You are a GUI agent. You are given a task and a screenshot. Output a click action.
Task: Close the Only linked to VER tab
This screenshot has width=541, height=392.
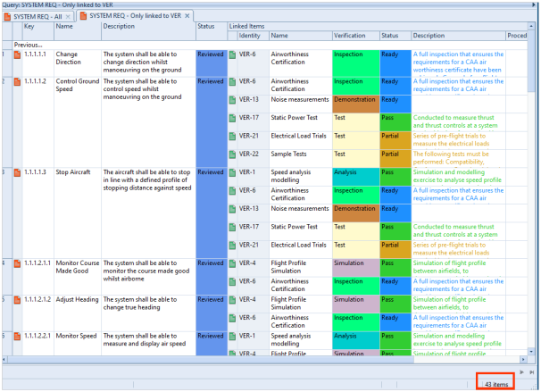(187, 16)
